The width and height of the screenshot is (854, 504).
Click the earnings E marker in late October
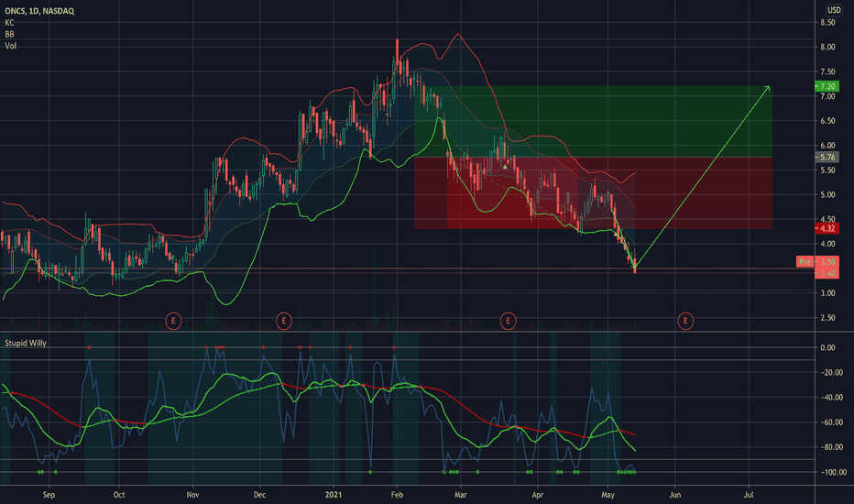173,321
